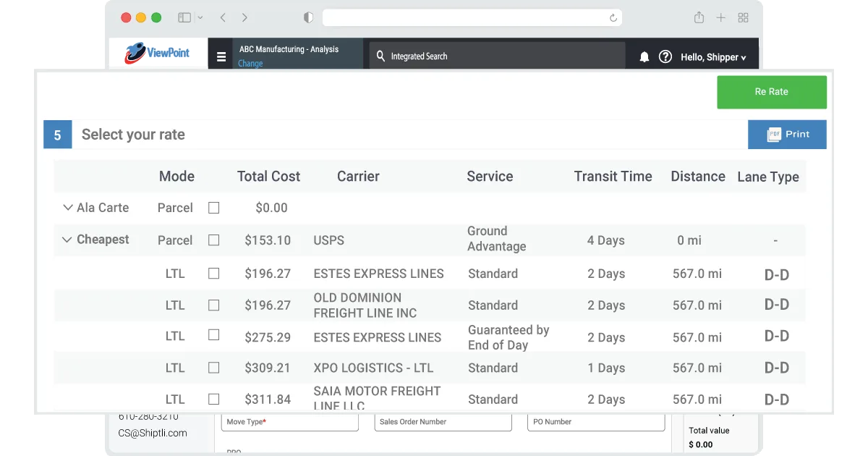Click the USPS carrier name
The width and height of the screenshot is (868, 456).
pyautogui.click(x=329, y=240)
